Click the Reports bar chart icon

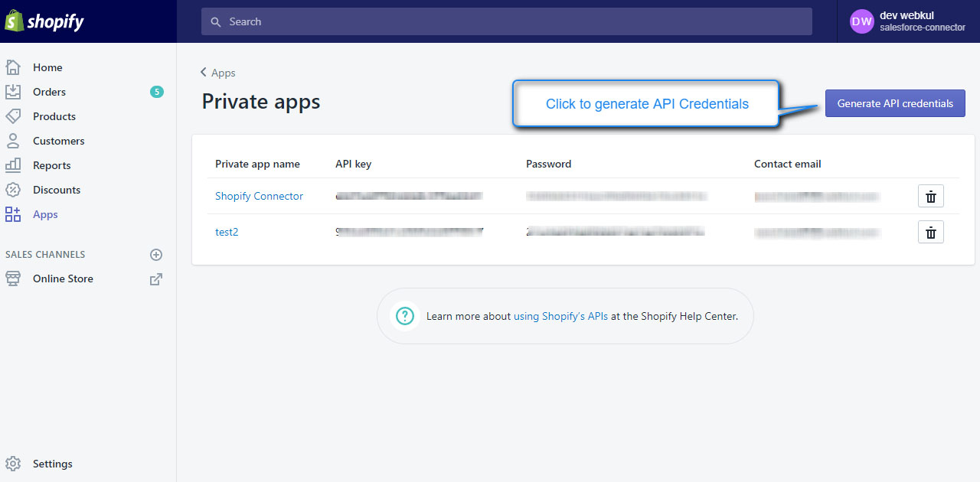point(13,165)
